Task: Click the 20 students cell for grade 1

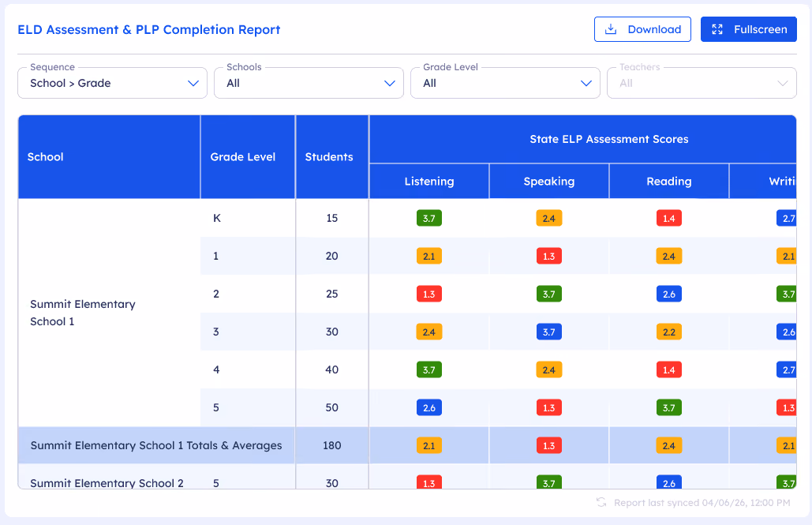Action: (332, 256)
